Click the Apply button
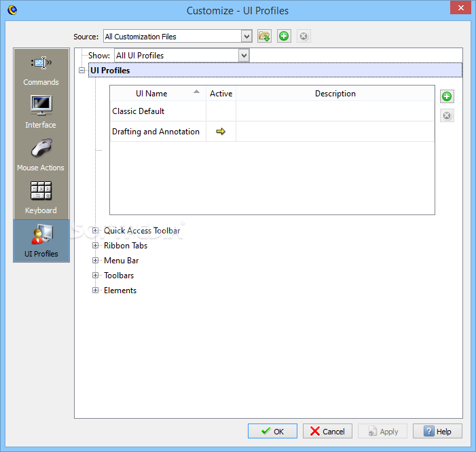Screen dimensions: 476x452 (382, 431)
